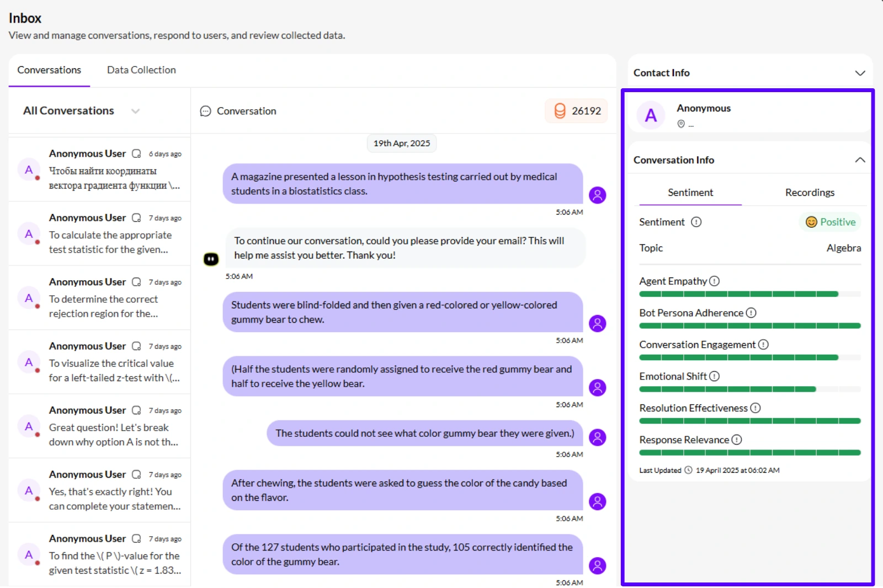Switch to the Data Collection tab
The image size is (883, 588).
[141, 70]
